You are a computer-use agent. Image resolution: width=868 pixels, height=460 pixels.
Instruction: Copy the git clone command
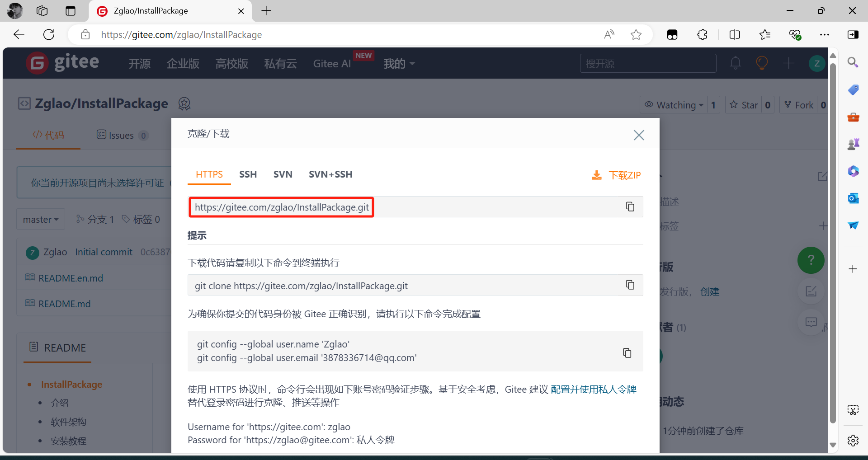click(x=630, y=285)
